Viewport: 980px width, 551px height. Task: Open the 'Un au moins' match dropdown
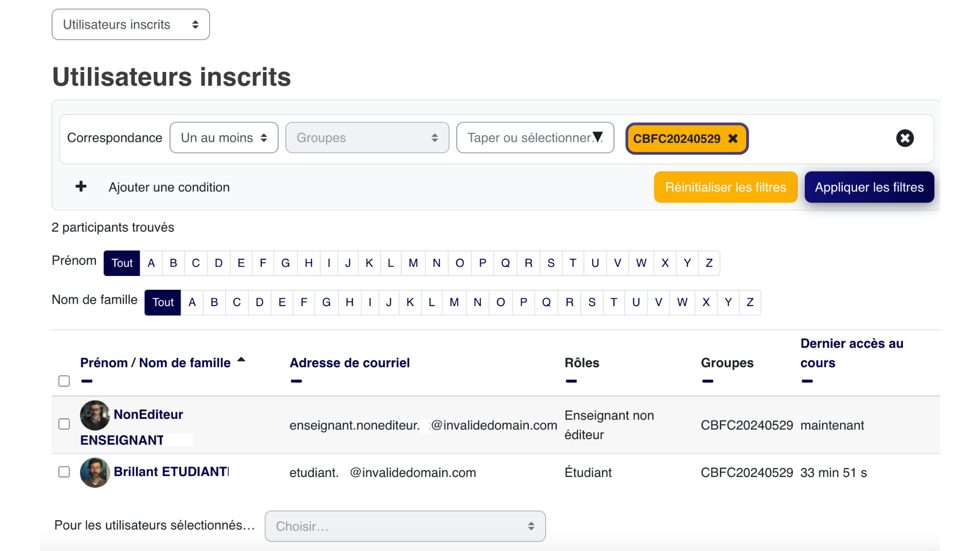(x=224, y=138)
